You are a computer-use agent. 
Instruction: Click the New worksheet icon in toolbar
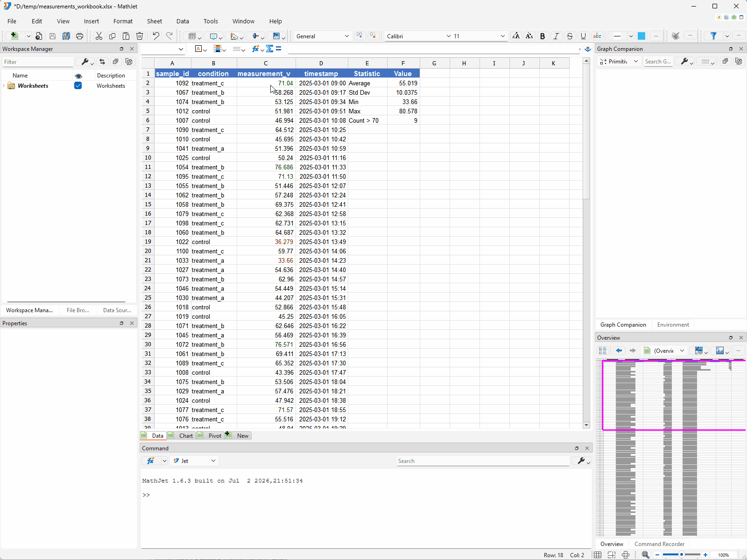15,36
